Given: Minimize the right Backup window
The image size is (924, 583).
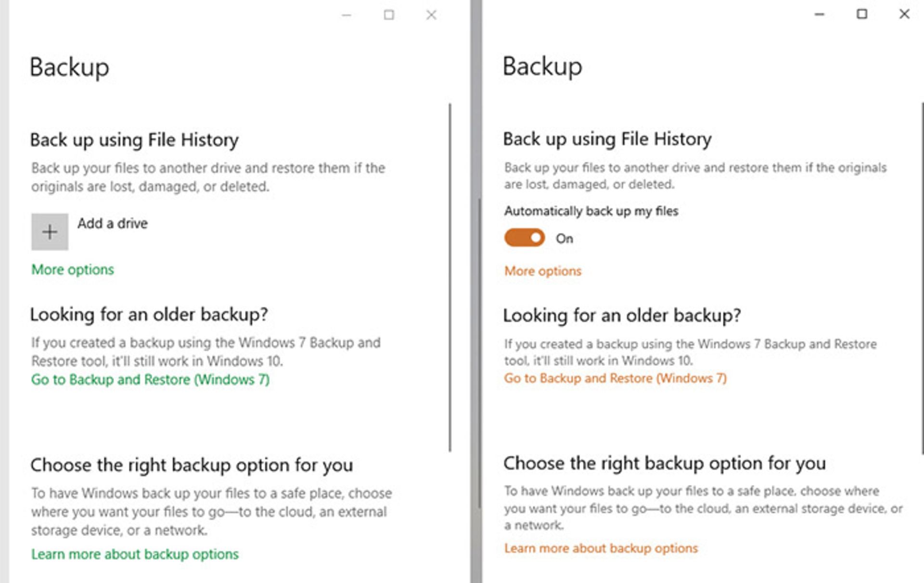Looking at the screenshot, I should pyautogui.click(x=820, y=14).
